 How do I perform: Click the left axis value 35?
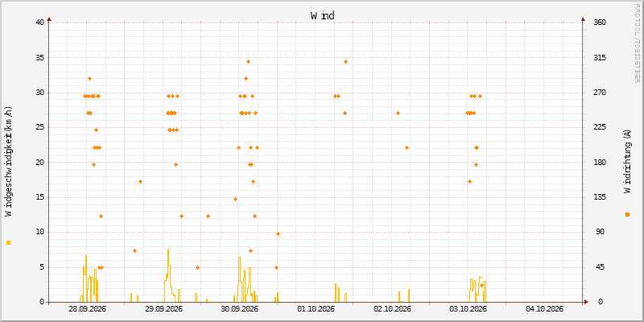(39, 57)
